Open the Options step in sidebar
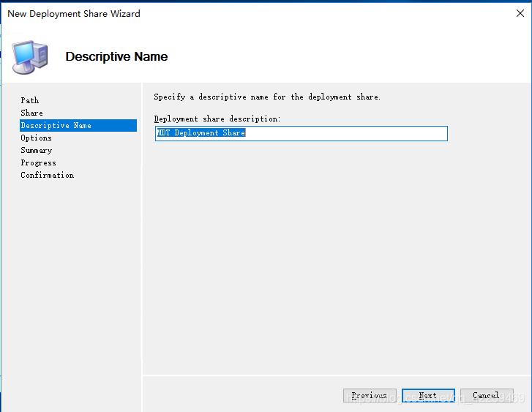Viewport: 532px width, 412px height. coord(36,138)
